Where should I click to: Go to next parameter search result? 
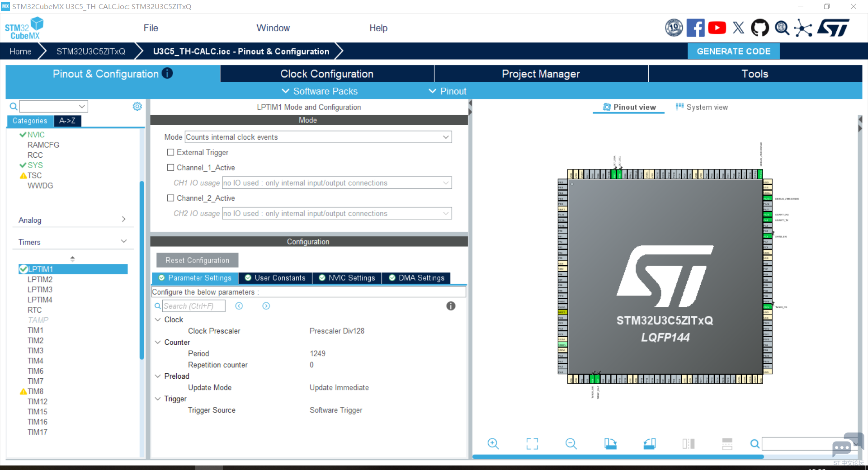coord(266,306)
